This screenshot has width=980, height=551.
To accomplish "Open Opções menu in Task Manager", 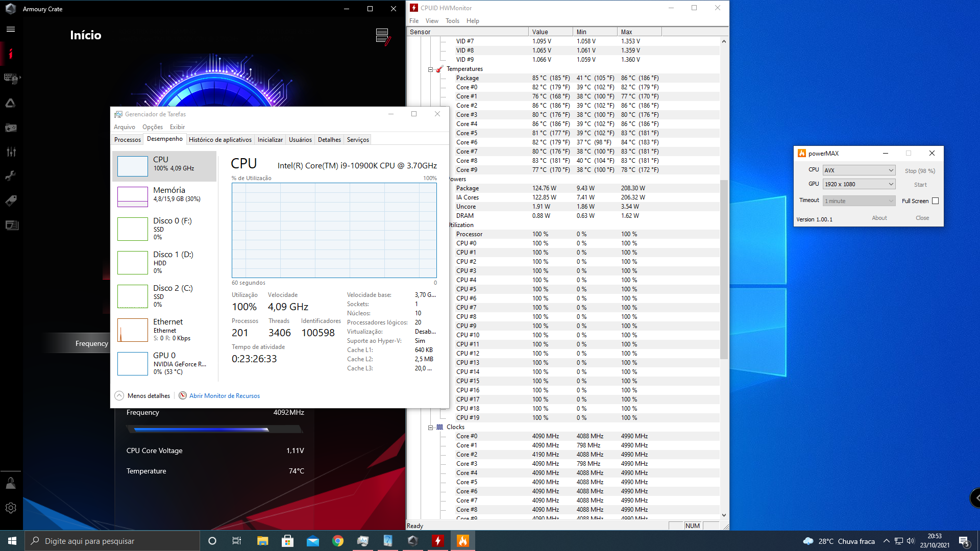I will point(153,127).
